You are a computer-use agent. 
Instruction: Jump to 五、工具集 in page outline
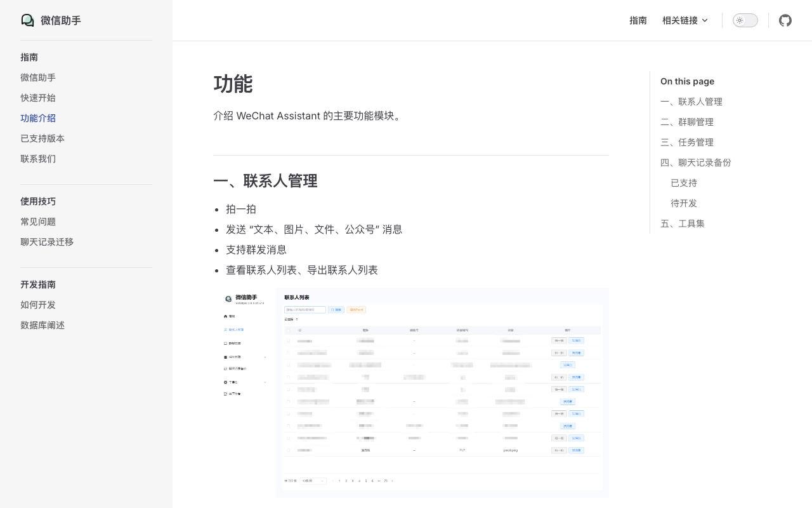683,224
